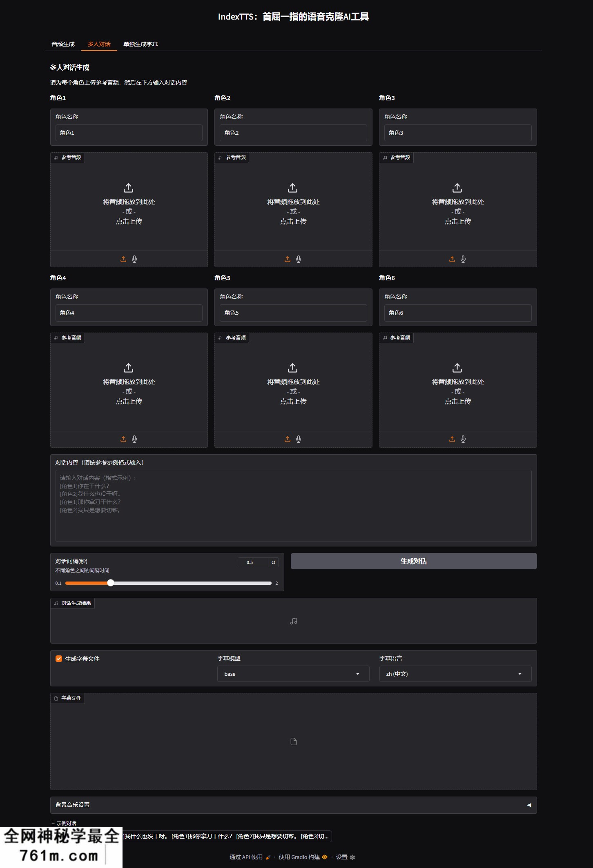The image size is (593, 868).
Task: Click the 对话间隔 number field showing 0.5
Action: [x=253, y=562]
